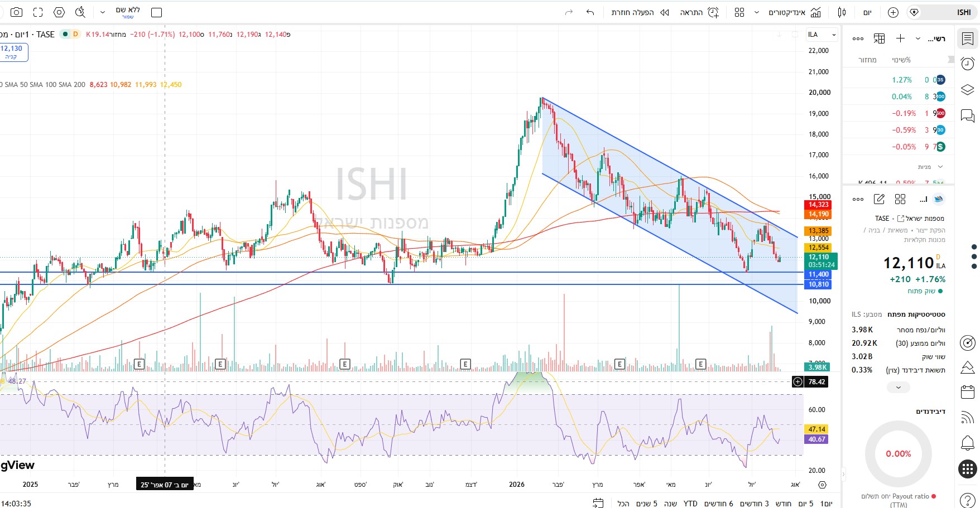The image size is (980, 508).
Task: Expand more key statistics with the chevron
Action: (899, 387)
